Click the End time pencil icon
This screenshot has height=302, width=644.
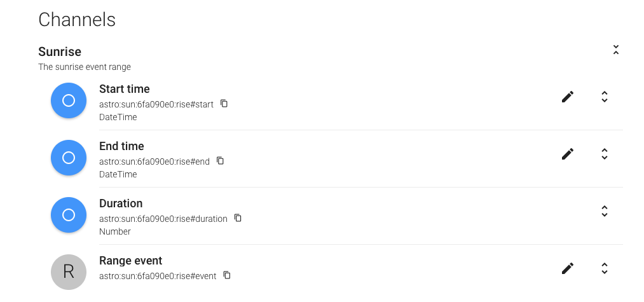[x=568, y=154]
